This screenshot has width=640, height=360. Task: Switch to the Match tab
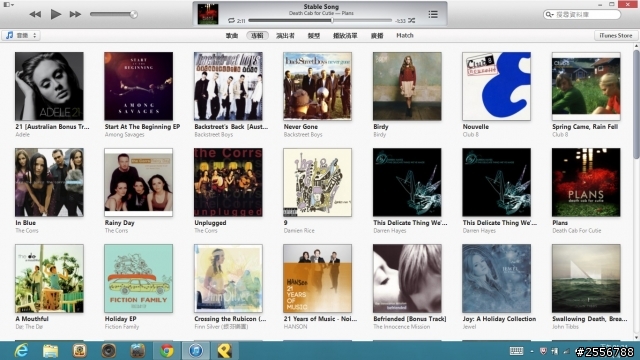coord(405,36)
